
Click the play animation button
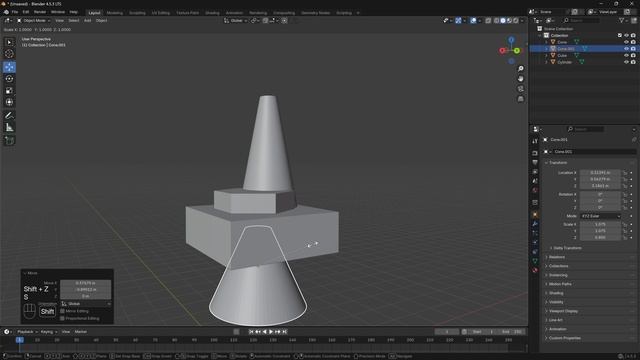(x=271, y=332)
